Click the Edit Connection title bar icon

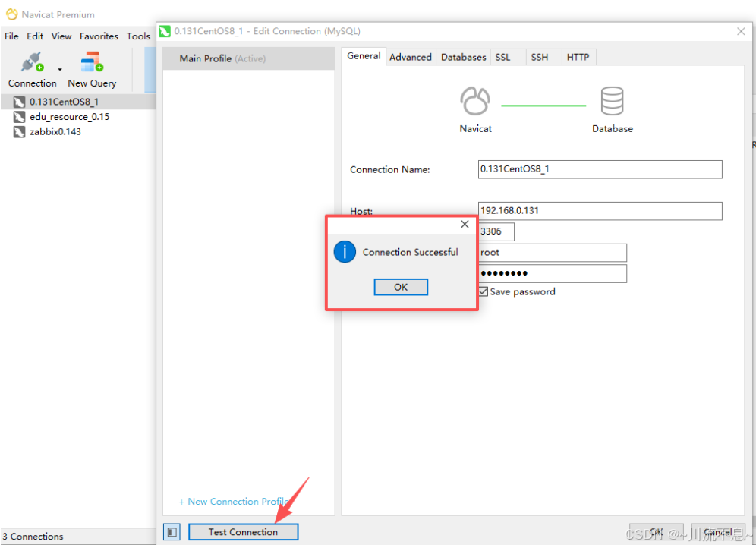coord(165,31)
